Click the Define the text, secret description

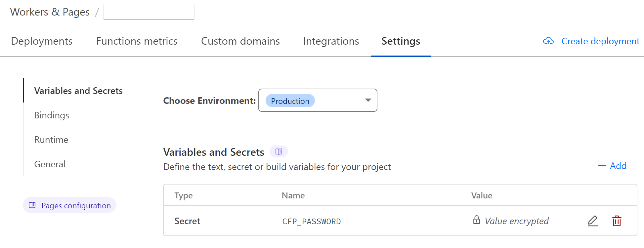pos(277,167)
